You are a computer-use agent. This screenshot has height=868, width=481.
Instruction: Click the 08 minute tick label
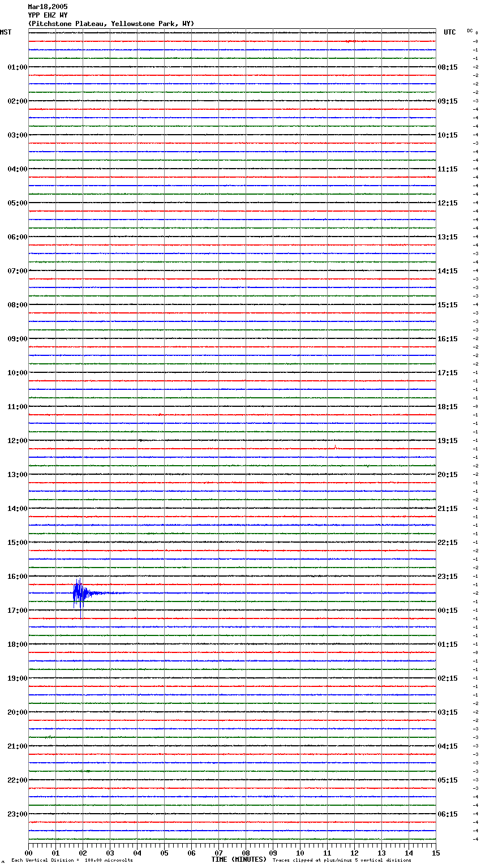point(246,853)
